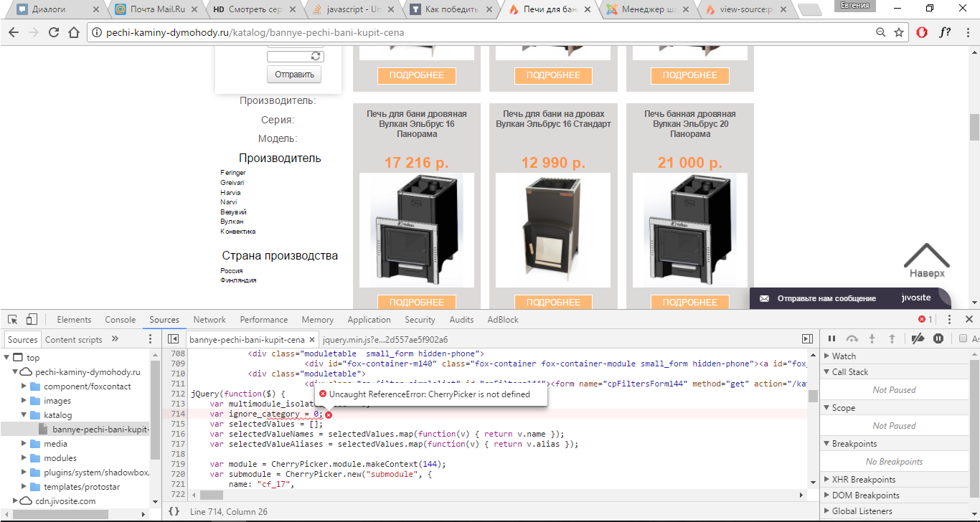Toggle the device toolbar icon

(32, 320)
